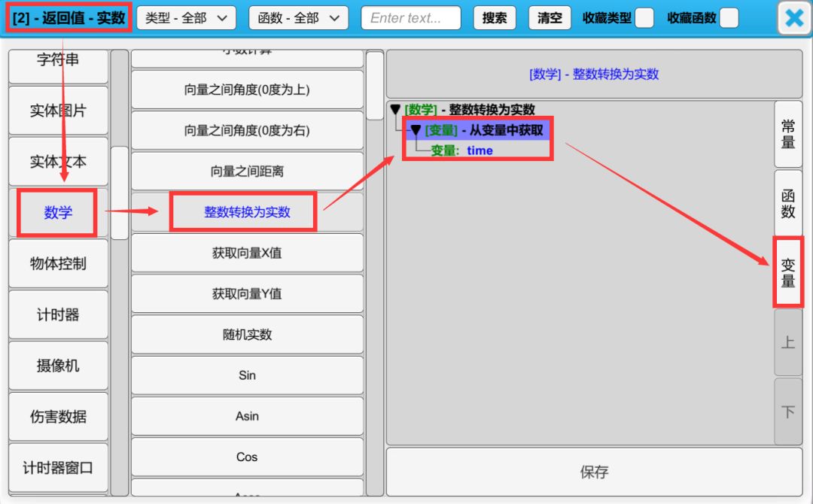Close the dialog with the X icon
Image resolution: width=813 pixels, height=504 pixels.
pos(794,18)
